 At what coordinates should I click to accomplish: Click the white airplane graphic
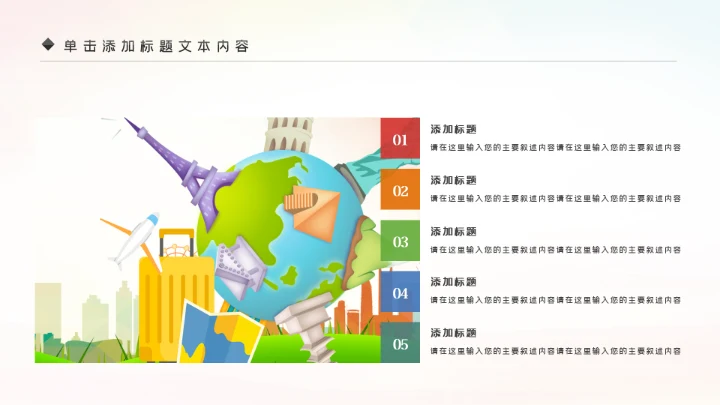point(136,238)
